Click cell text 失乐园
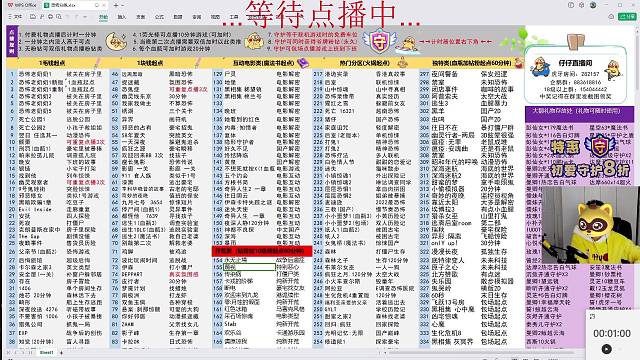 441,282
